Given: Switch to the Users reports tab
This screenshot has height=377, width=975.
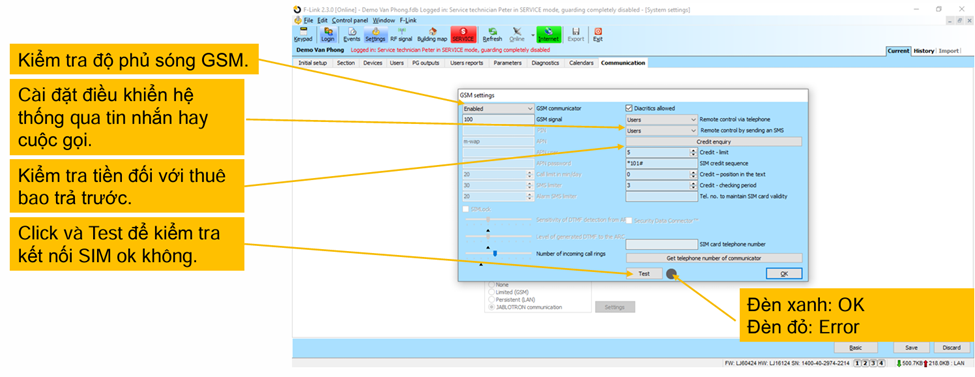Looking at the screenshot, I should [x=466, y=63].
